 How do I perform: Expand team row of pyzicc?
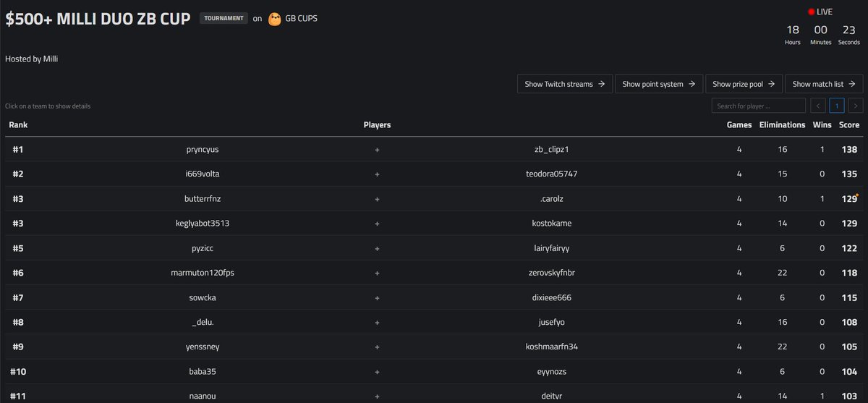(x=434, y=247)
